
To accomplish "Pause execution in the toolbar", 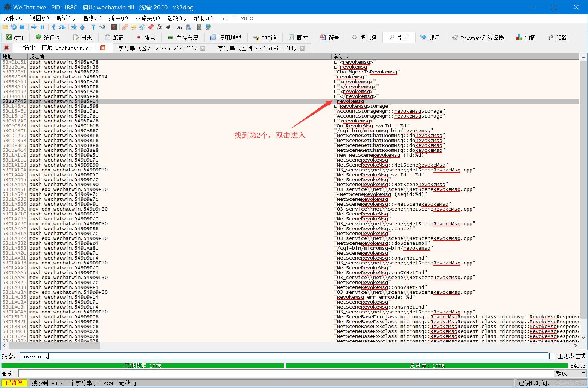I will click(x=42, y=27).
